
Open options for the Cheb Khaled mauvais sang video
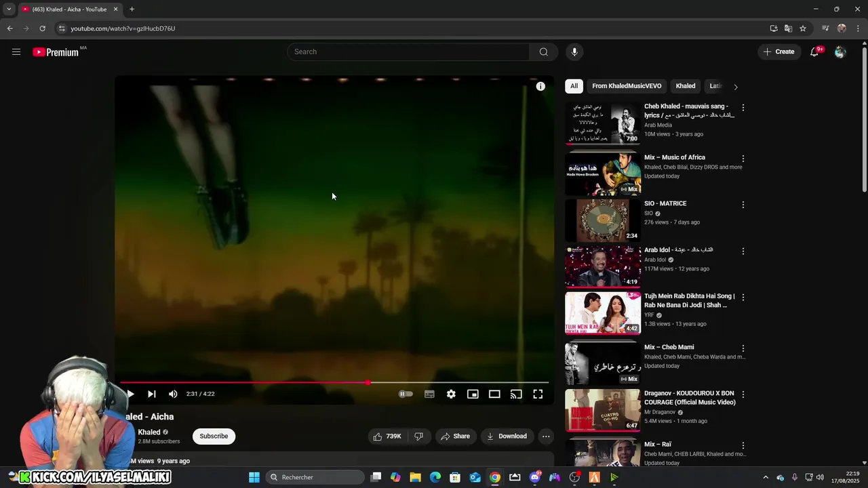click(x=743, y=108)
